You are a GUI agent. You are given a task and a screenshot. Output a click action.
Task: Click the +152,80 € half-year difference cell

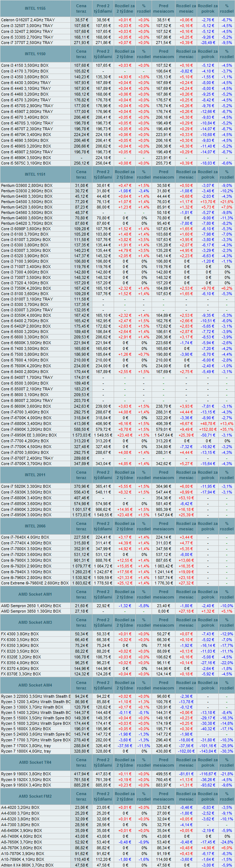pyautogui.click(x=208, y=429)
